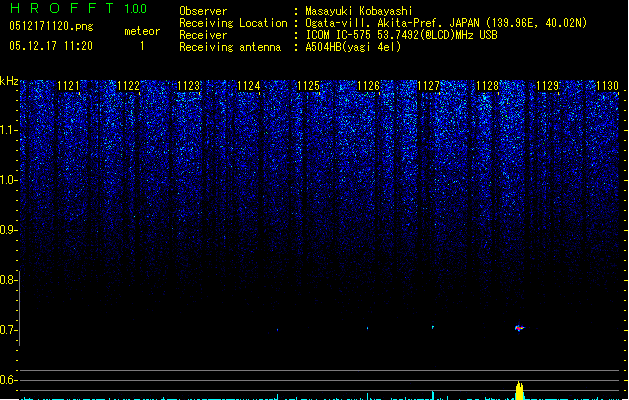
Task: Click the Receiving Location label
Action: 233,23
